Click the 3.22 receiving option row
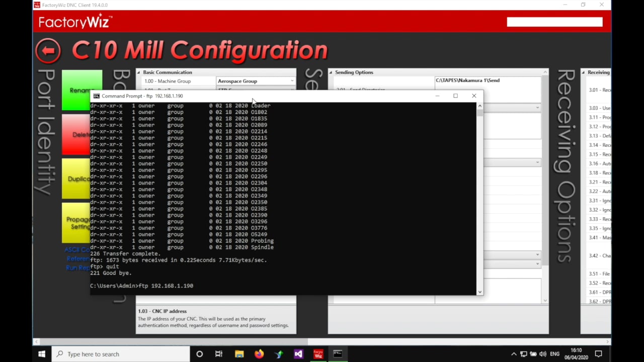Screen dimensions: 644x362 [599, 191]
